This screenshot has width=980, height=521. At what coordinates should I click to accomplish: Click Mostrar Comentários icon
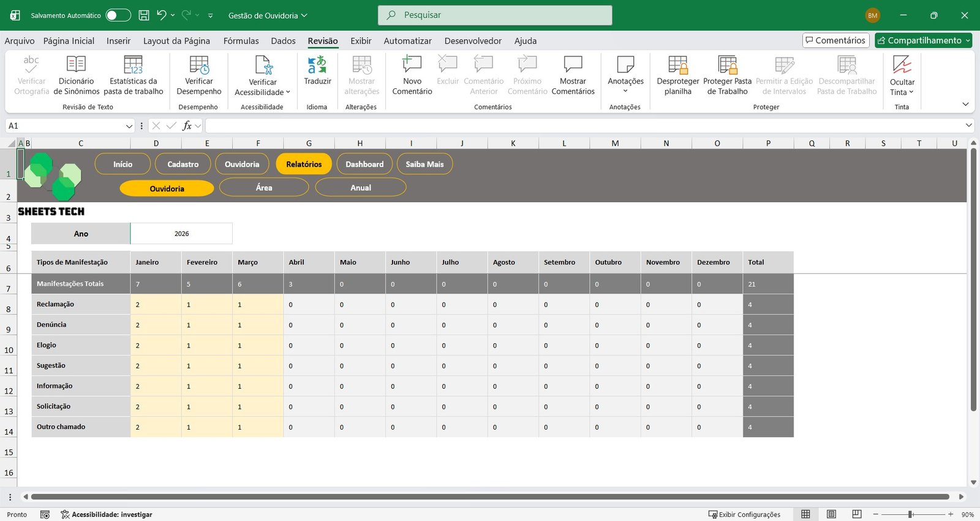coord(573,65)
